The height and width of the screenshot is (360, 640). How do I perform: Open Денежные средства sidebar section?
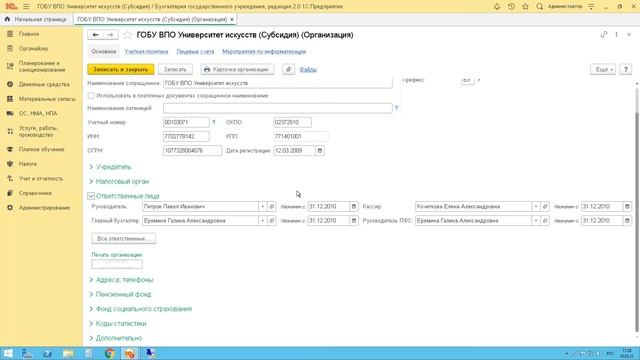point(44,84)
